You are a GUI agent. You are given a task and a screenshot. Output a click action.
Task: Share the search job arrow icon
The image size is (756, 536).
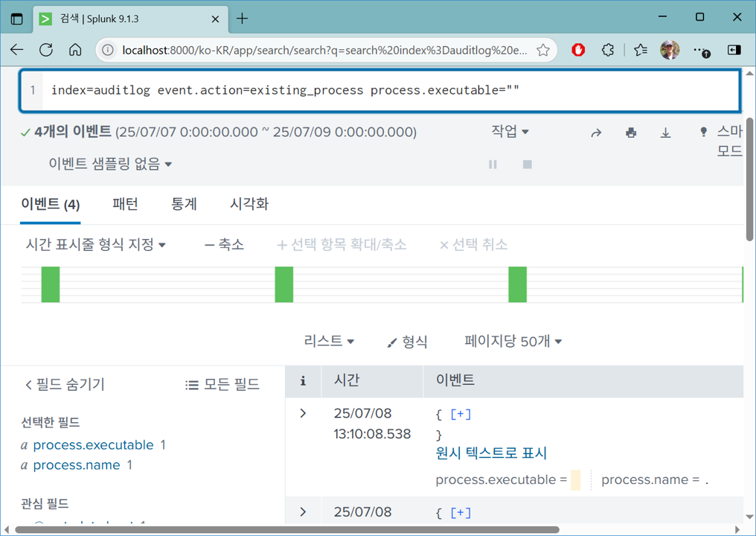pyautogui.click(x=597, y=133)
